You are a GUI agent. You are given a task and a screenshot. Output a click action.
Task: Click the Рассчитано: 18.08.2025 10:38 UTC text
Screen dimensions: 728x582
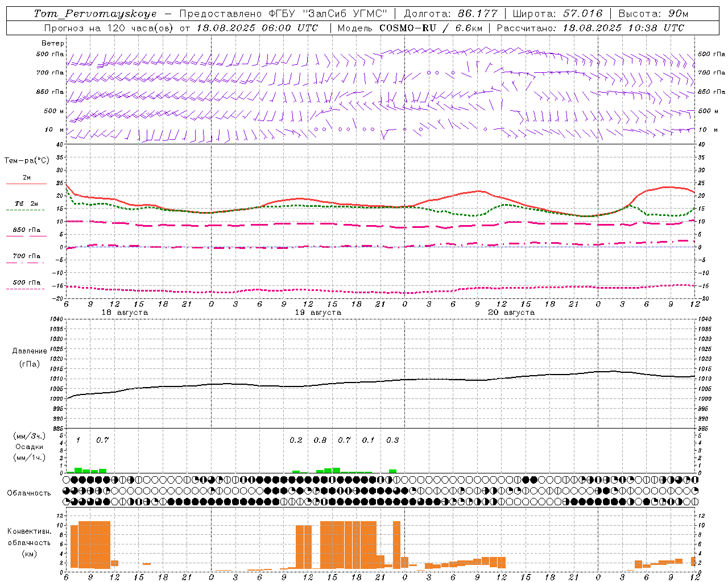[590, 28]
